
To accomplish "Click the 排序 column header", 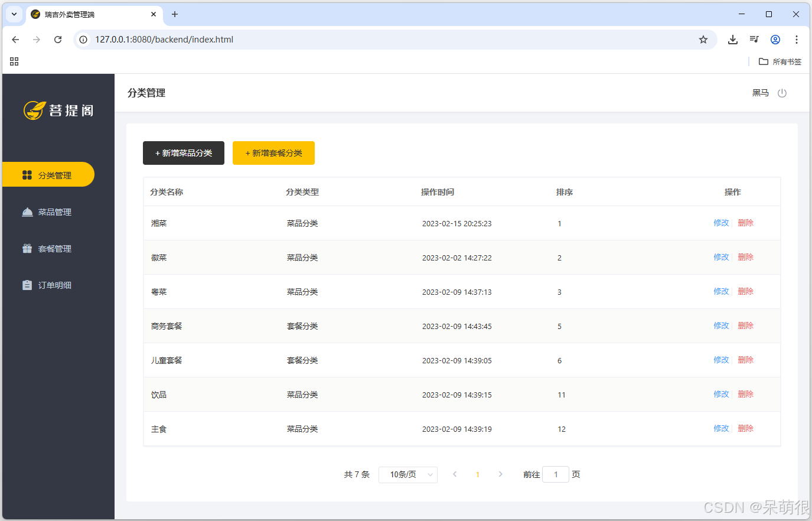I will coord(565,192).
